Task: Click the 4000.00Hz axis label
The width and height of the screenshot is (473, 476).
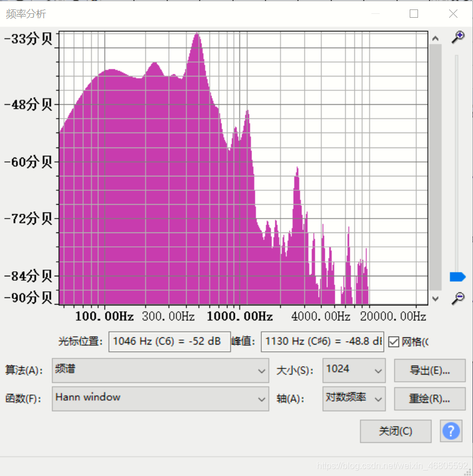Action: [x=321, y=316]
